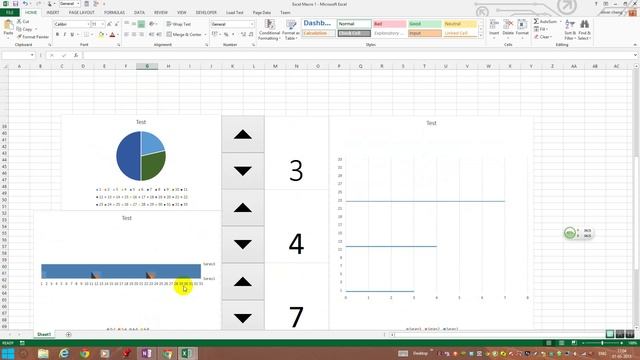This screenshot has height=360, width=640.
Task: Click the Decrease Decimal icon
Action: click(x=251, y=35)
